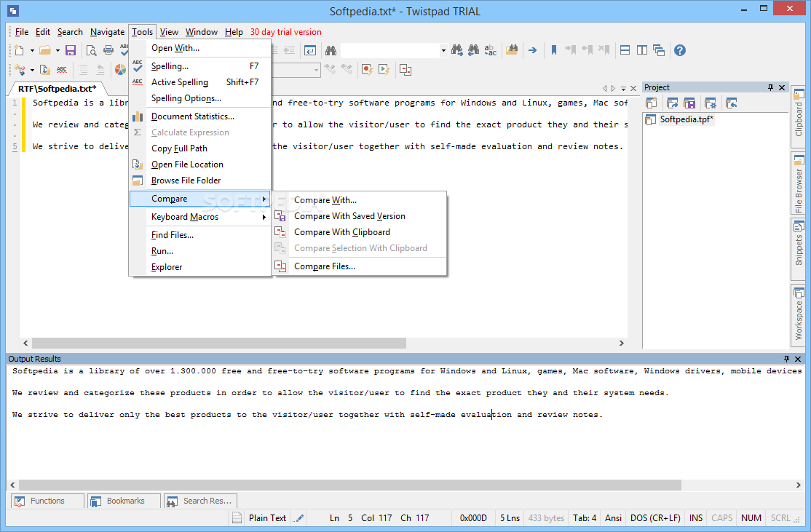
Task: Click the cascade windows toolbar icon
Action: (659, 50)
